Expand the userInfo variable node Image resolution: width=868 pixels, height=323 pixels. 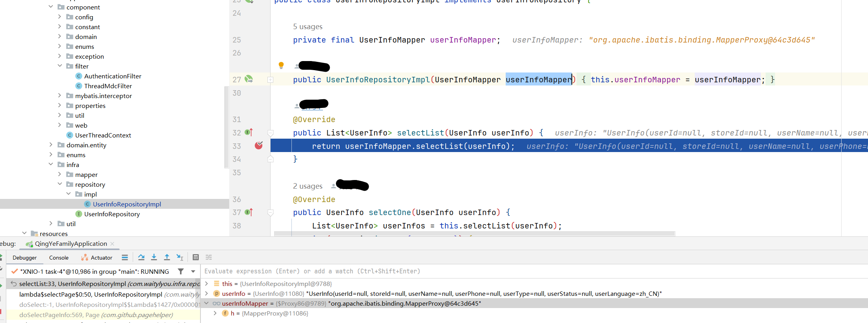pos(206,293)
